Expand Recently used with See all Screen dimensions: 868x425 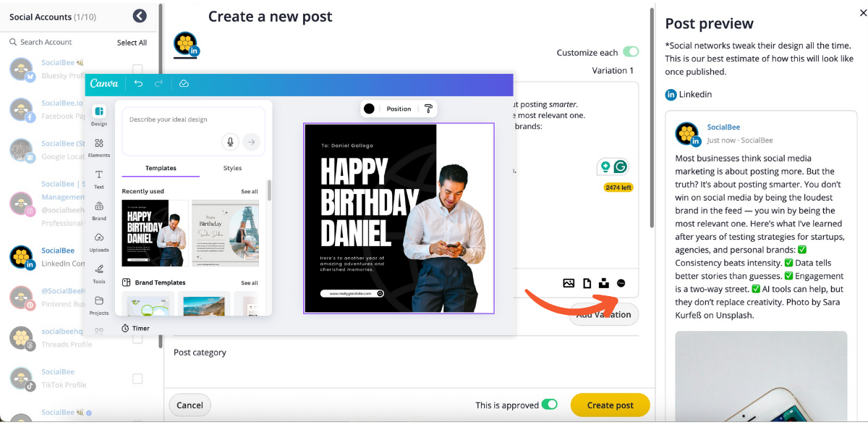249,192
